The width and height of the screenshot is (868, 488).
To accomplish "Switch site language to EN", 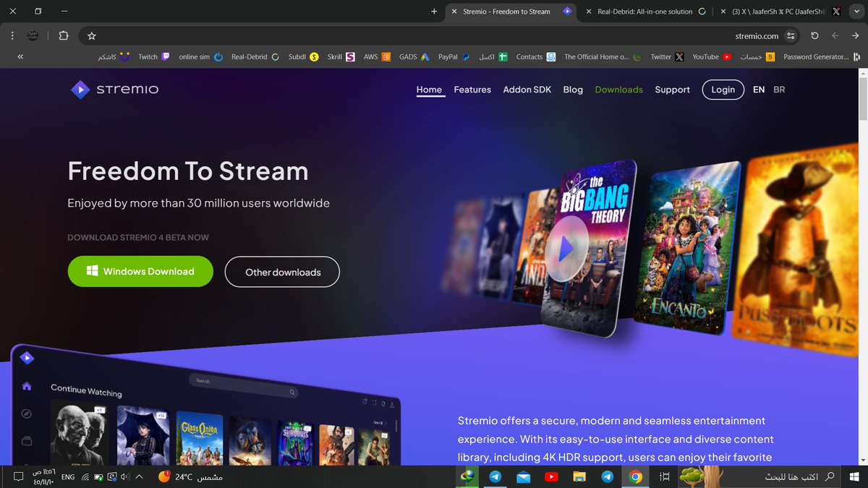I will coord(759,90).
